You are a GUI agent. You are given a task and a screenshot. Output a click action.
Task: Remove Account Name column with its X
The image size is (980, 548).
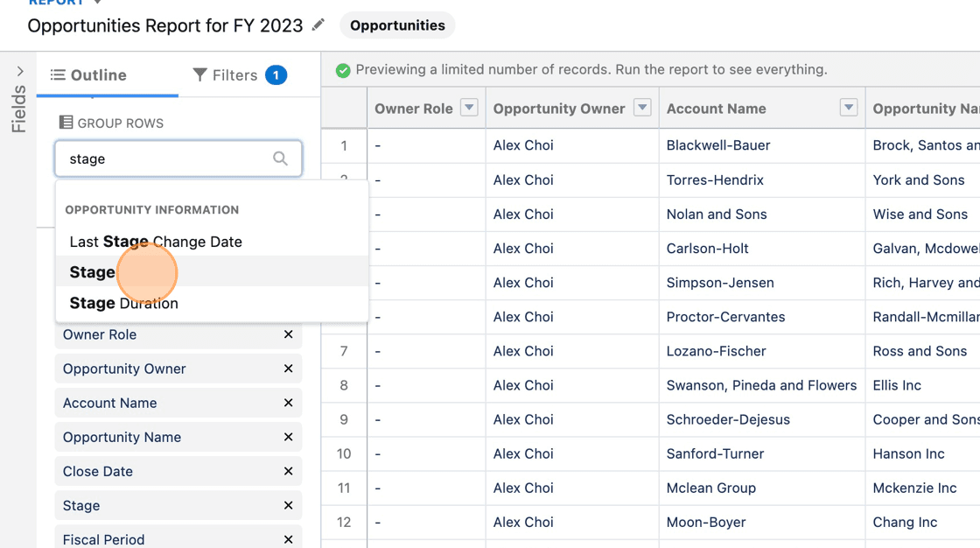(288, 403)
